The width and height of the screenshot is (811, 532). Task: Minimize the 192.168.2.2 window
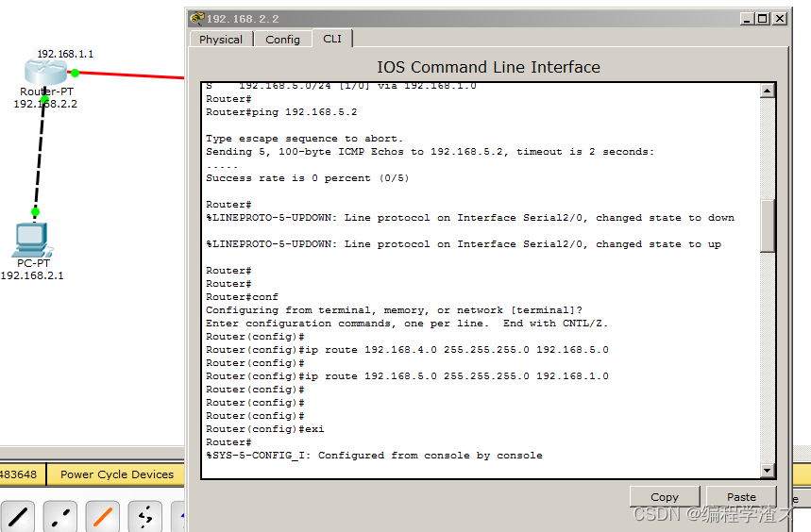coord(746,19)
